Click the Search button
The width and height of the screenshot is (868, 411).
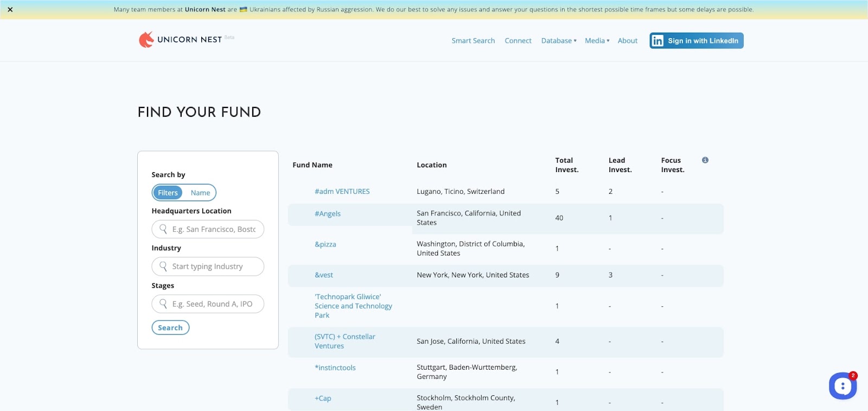(170, 327)
